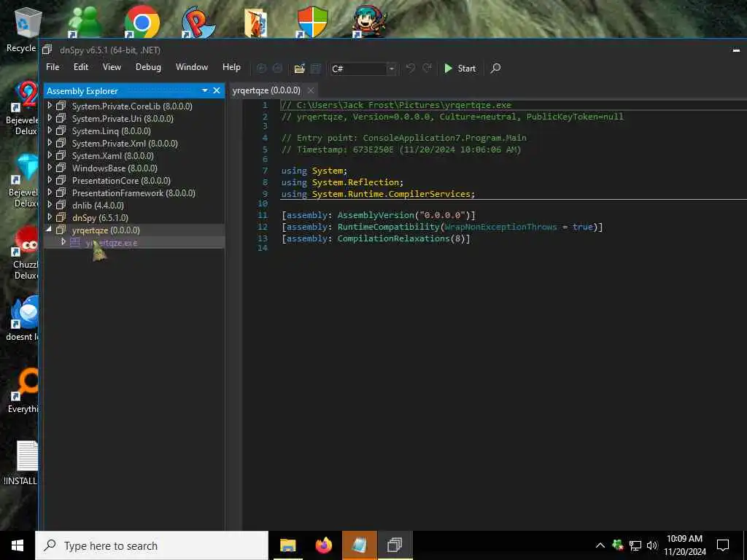
Task: Click the Undo toolbar icon
Action: coord(410,68)
